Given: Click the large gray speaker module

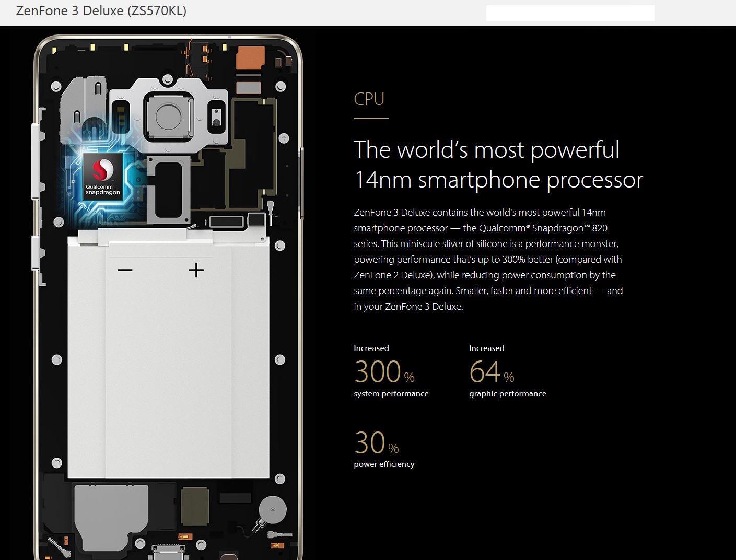Looking at the screenshot, I should coord(111,515).
